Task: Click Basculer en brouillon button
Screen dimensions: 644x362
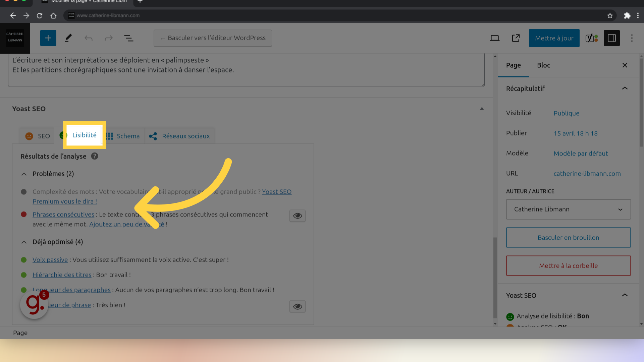Action: pyautogui.click(x=568, y=238)
